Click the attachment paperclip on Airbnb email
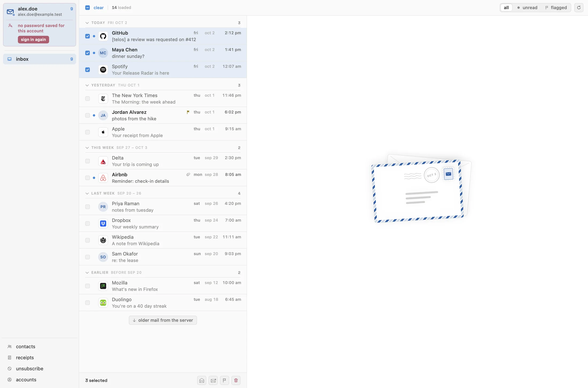This screenshot has height=388, width=588. pos(188,174)
